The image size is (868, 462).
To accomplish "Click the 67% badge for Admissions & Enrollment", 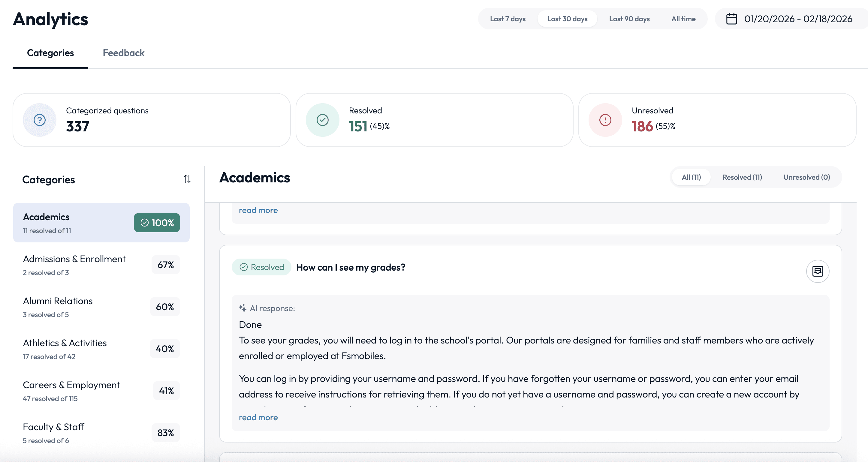I will (165, 265).
